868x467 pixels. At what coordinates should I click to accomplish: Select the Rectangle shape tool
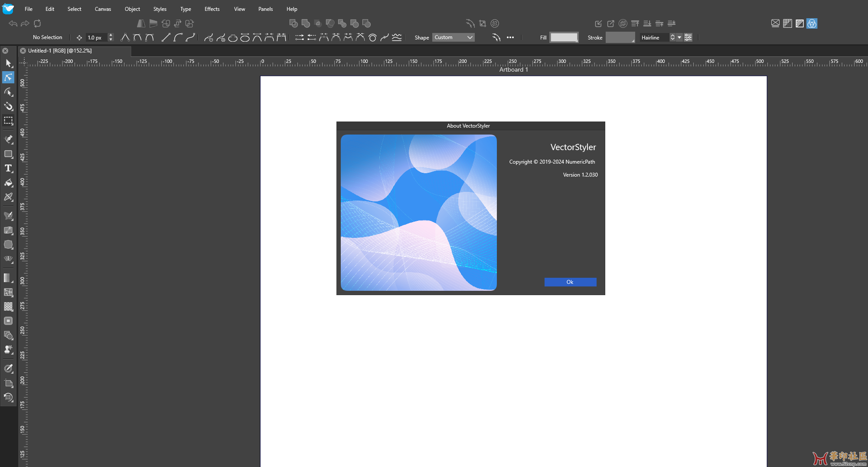tap(8, 154)
